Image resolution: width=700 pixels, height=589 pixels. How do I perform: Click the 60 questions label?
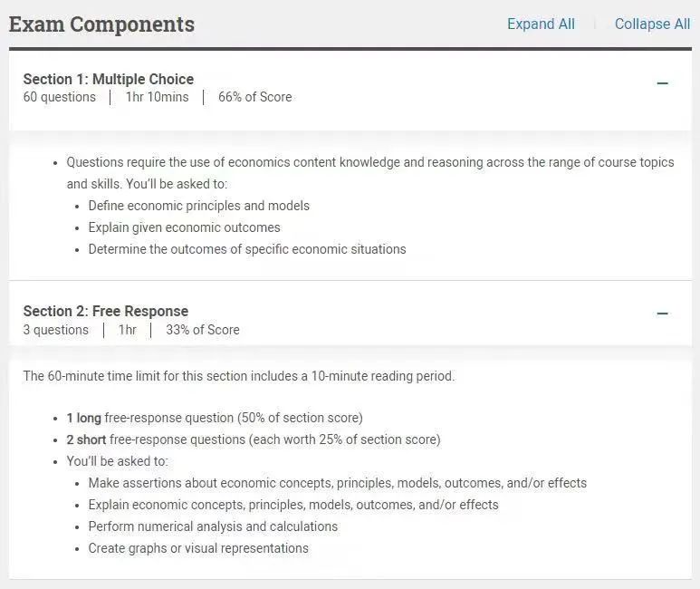pyautogui.click(x=60, y=97)
